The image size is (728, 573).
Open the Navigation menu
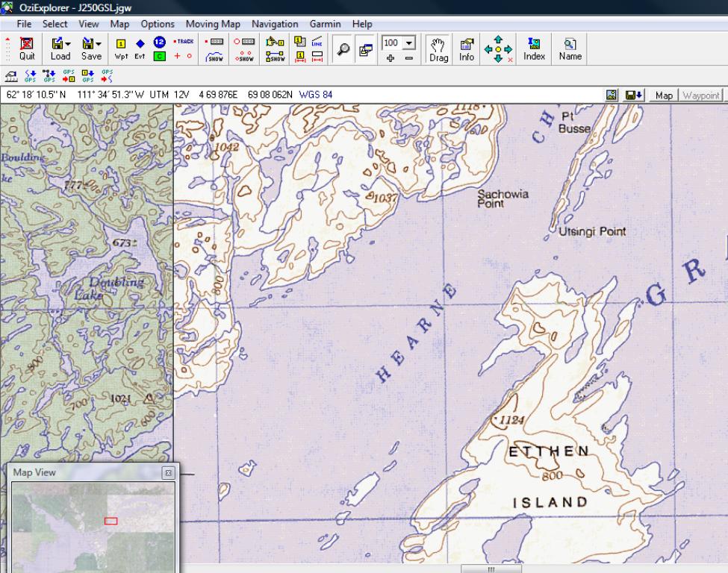click(x=275, y=24)
